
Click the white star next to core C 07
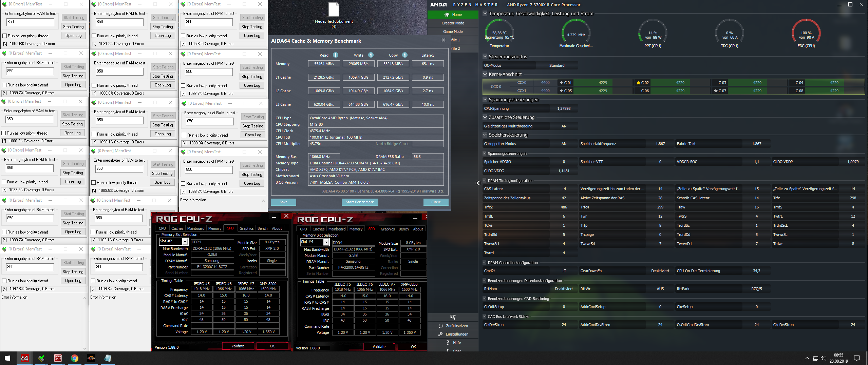coord(716,91)
